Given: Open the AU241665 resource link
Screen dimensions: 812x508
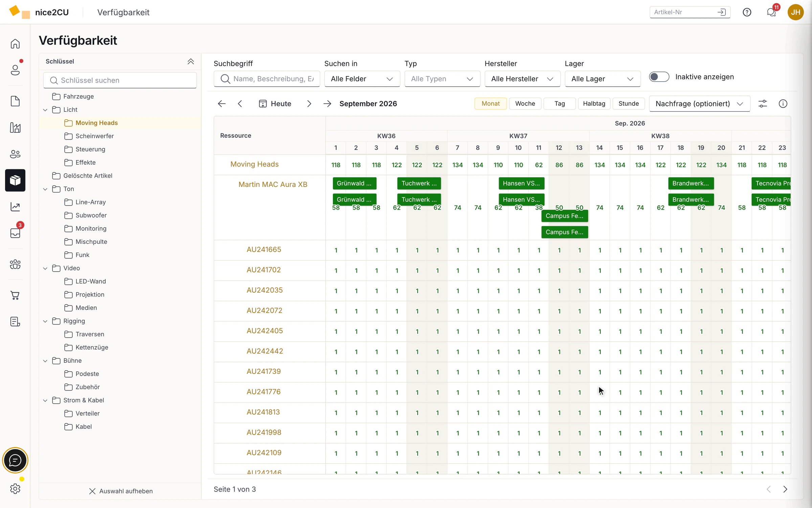Looking at the screenshot, I should click(x=264, y=250).
